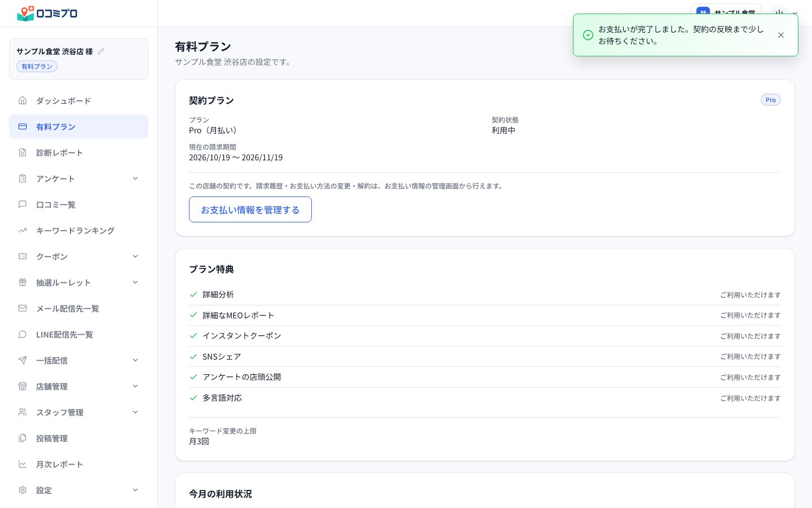The height and width of the screenshot is (508, 812).
Task: Click the ダッシュボード home icon
Action: 23,100
